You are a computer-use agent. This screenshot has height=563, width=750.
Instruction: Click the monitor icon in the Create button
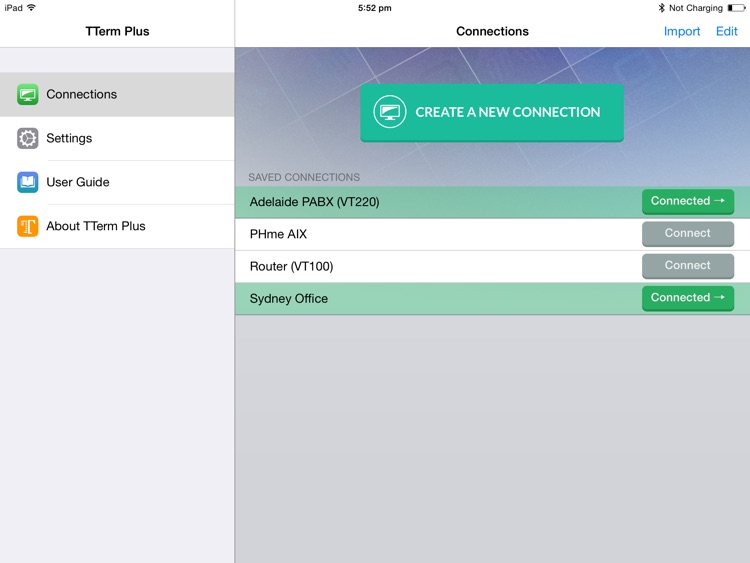click(x=390, y=112)
